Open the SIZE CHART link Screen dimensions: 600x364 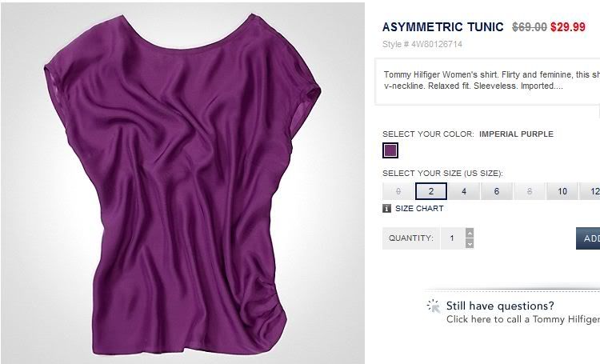pos(419,209)
